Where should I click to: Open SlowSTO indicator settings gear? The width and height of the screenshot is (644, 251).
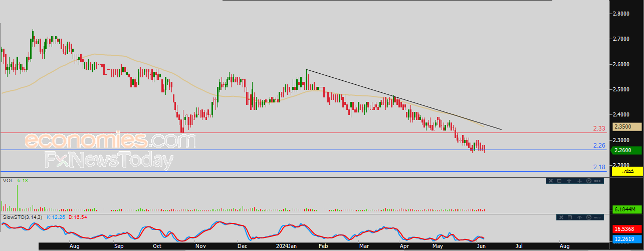589,217
